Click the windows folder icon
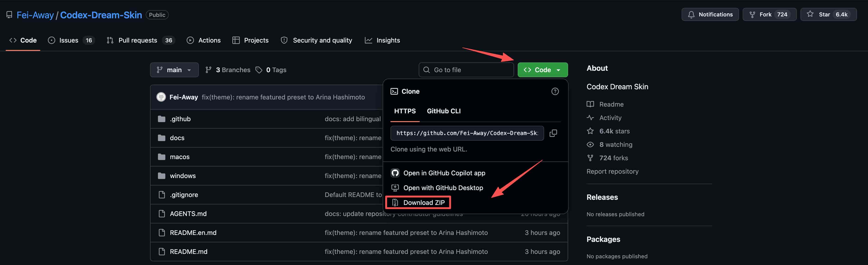The width and height of the screenshot is (868, 265). point(162,176)
